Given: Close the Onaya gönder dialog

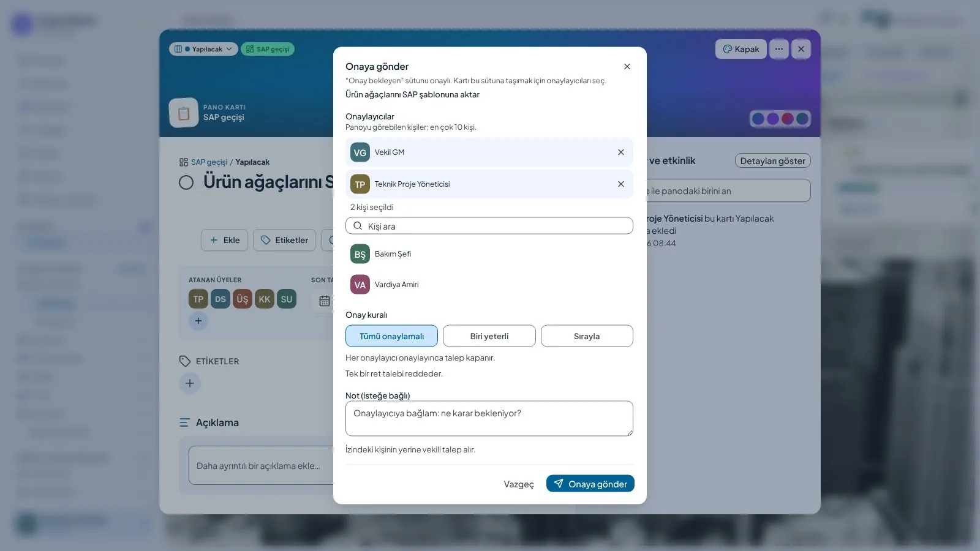Looking at the screenshot, I should (627, 67).
